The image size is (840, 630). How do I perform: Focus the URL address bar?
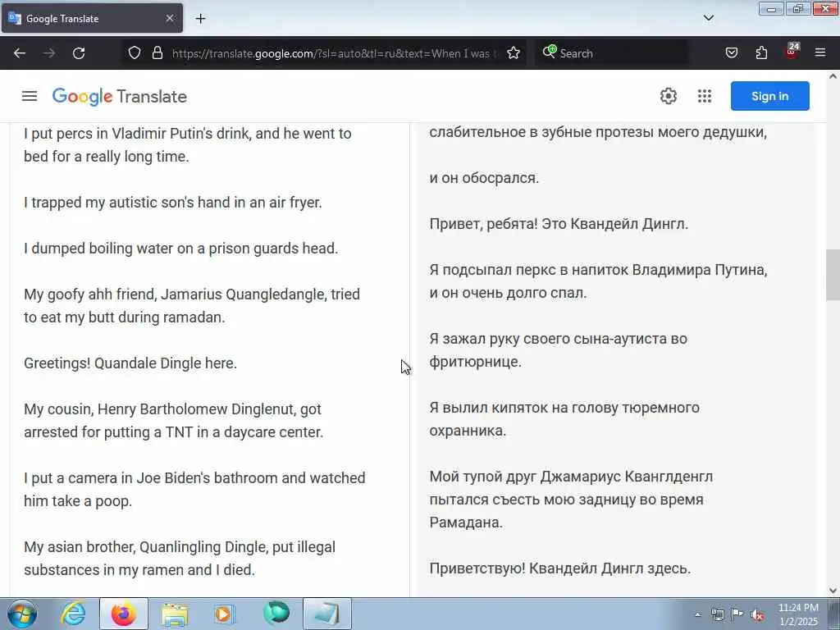[x=333, y=53]
